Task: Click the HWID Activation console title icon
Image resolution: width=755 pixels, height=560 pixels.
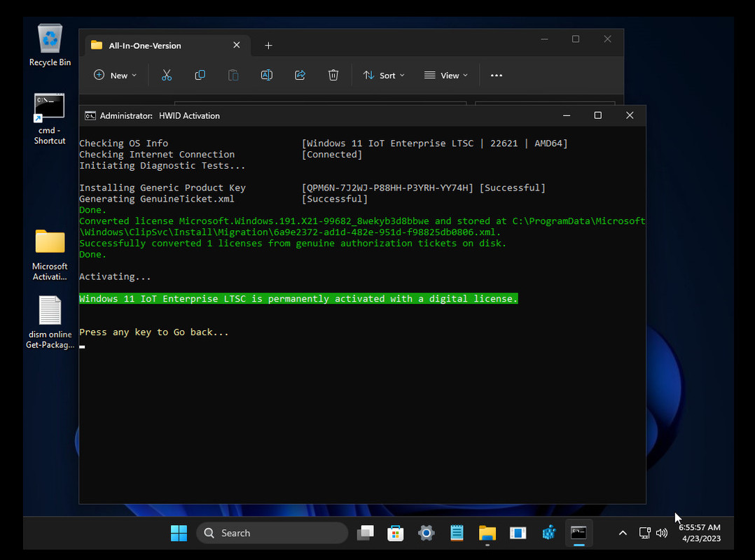Action: click(90, 115)
